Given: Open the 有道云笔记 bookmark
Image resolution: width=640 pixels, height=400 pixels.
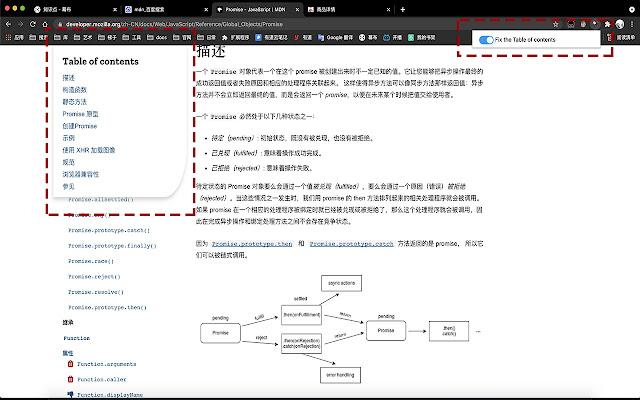Looking at the screenshot, I should 271,38.
